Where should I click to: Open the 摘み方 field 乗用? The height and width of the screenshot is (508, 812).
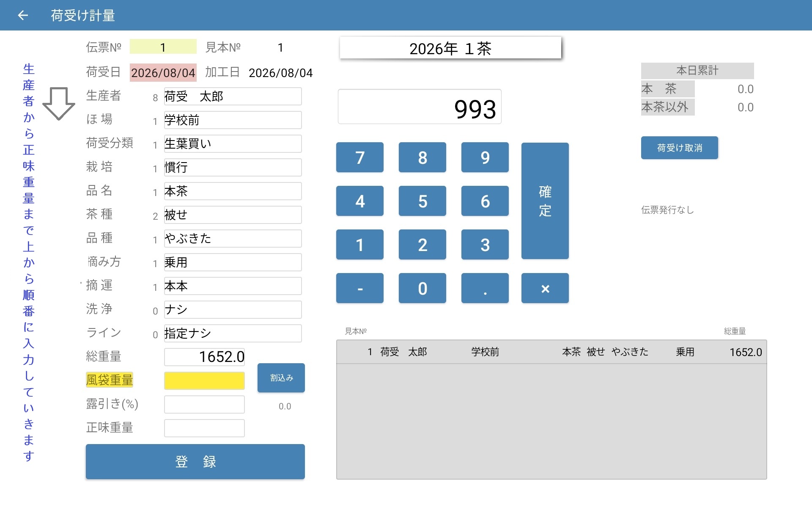[233, 262]
